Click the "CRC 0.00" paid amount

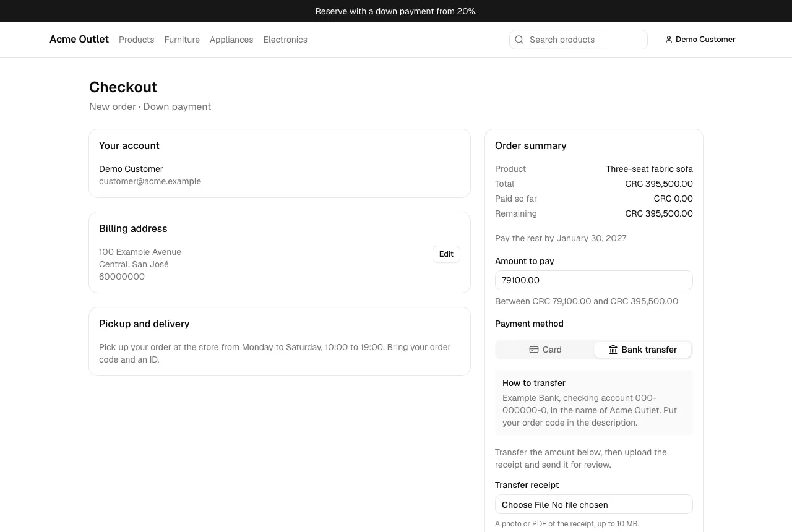tap(673, 199)
